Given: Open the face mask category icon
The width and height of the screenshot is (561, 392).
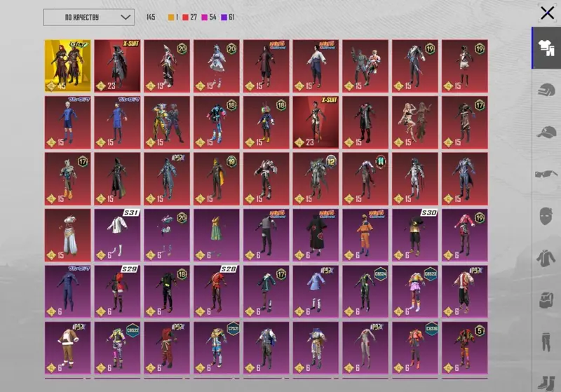Looking at the screenshot, I should 546,216.
